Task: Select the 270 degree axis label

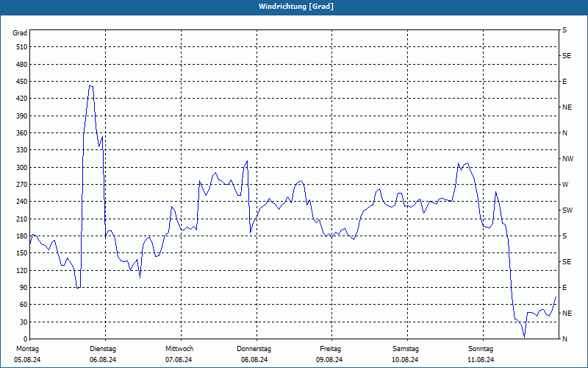Action: [x=21, y=185]
